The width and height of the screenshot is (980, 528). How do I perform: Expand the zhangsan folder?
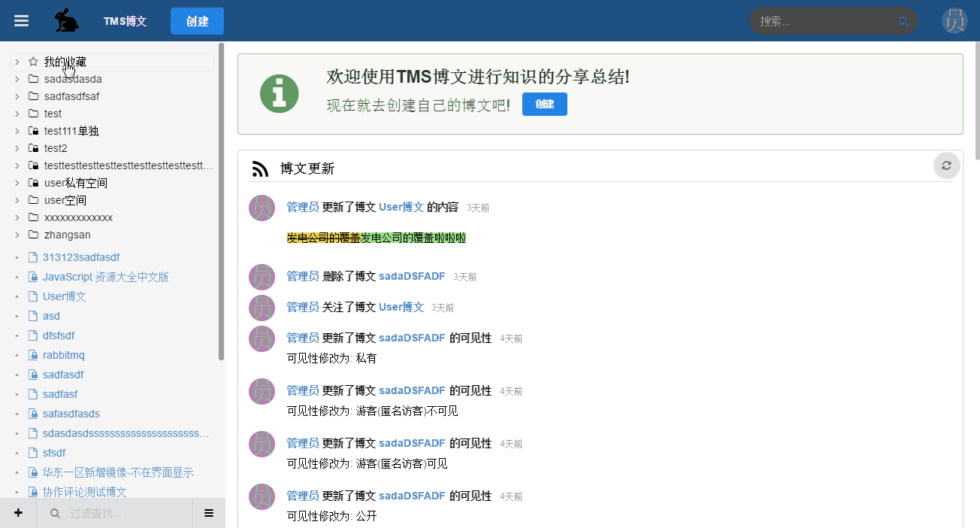(x=17, y=235)
